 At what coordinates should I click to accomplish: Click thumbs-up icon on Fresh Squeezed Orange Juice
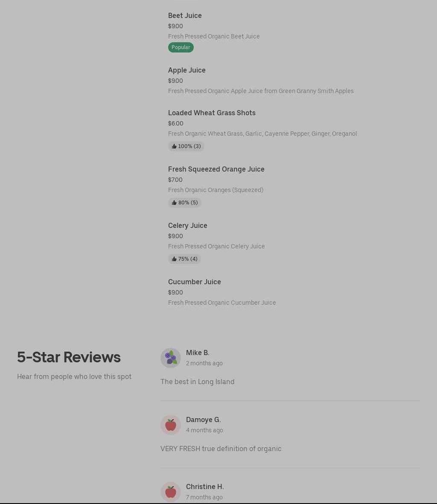click(174, 203)
